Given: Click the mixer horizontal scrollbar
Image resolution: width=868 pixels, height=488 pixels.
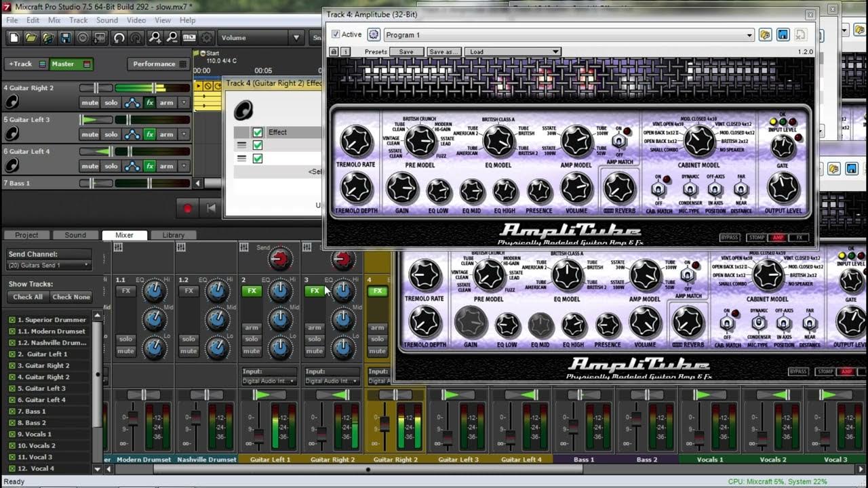Looking at the screenshot, I should coord(368,469).
